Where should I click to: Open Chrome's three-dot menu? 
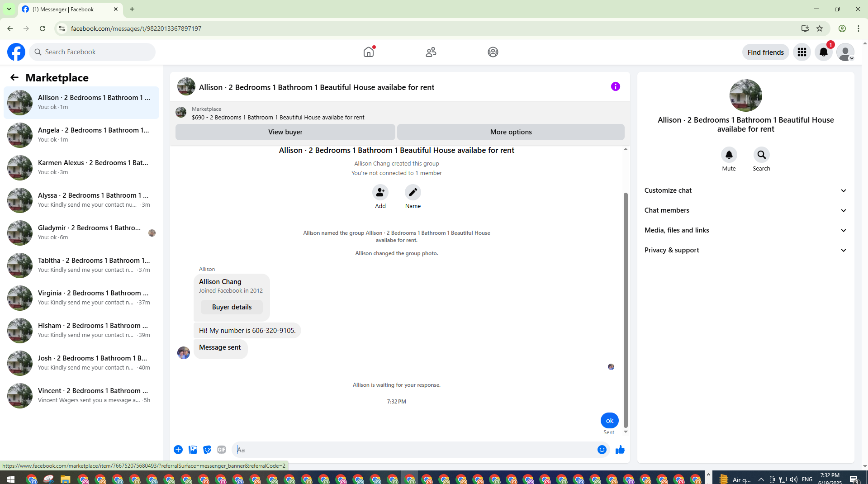click(859, 28)
